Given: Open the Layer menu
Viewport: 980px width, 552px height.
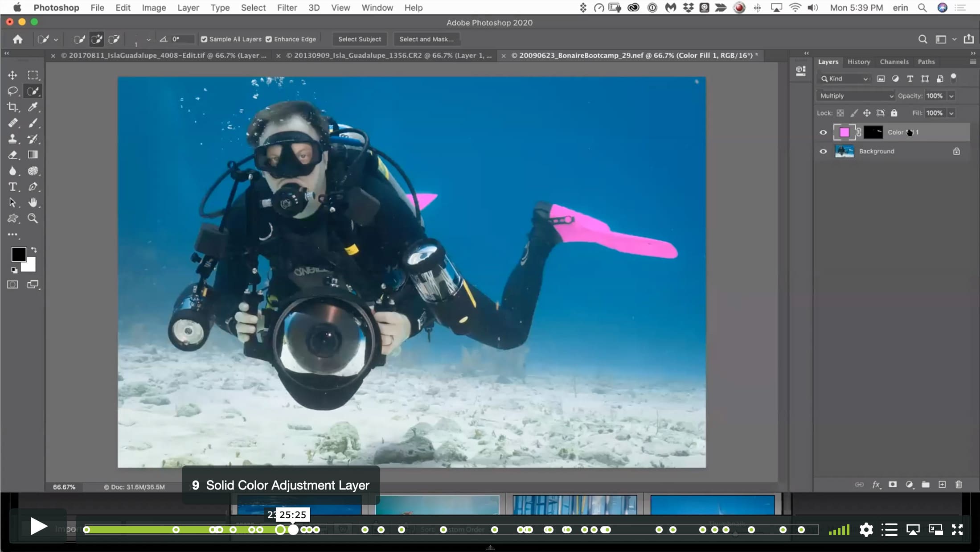Looking at the screenshot, I should point(188,8).
